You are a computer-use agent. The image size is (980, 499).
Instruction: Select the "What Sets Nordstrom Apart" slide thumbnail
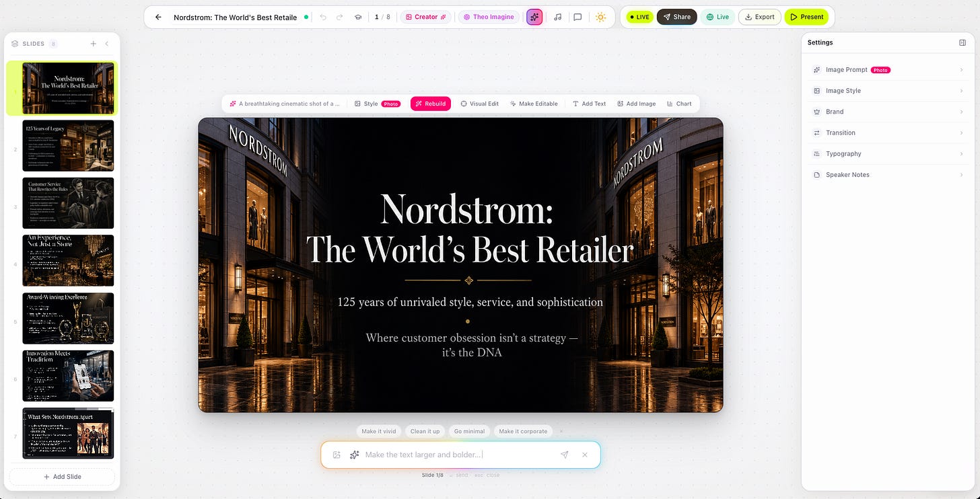(68, 433)
